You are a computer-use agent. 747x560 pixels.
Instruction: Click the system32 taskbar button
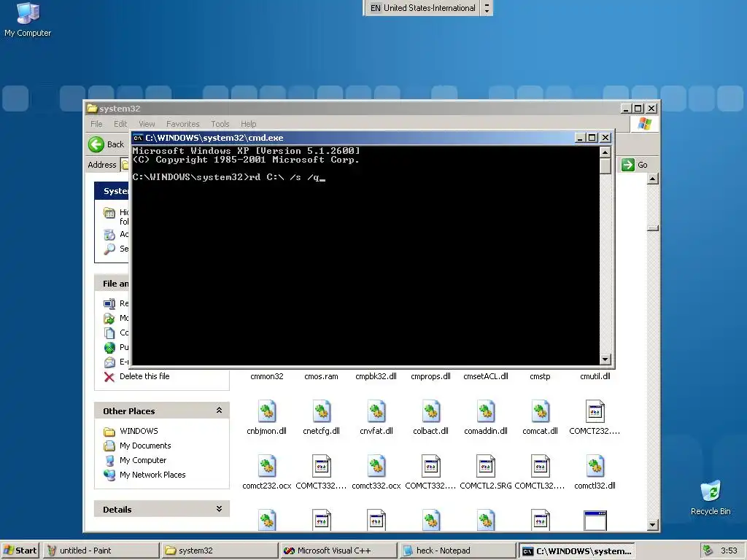click(x=220, y=551)
